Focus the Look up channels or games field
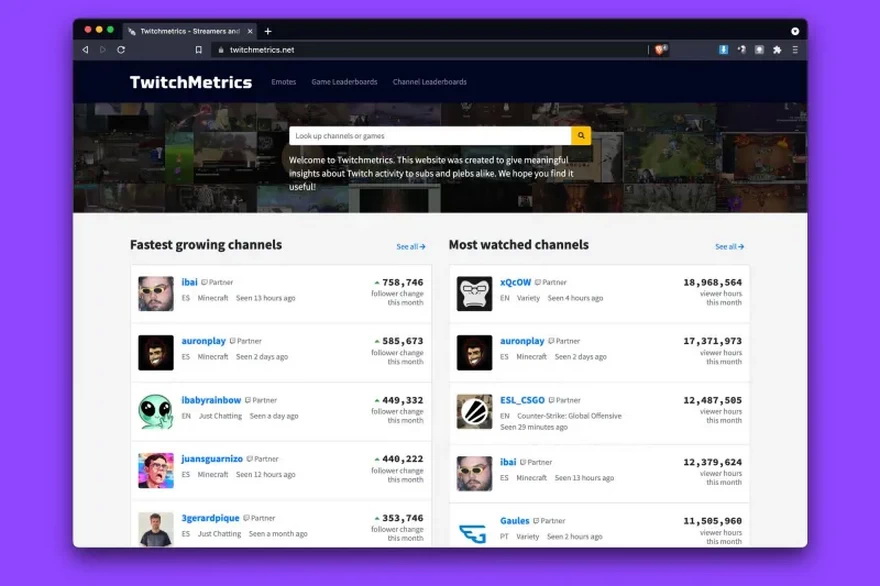This screenshot has height=586, width=880. pos(430,136)
